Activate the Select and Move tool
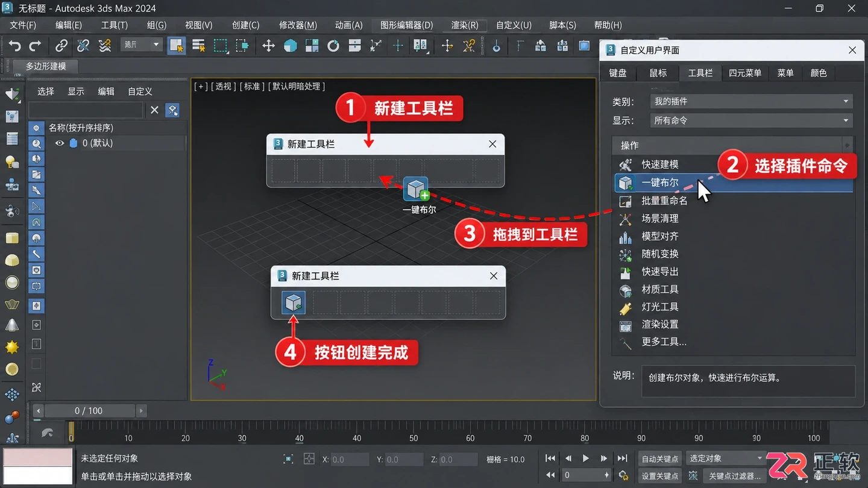 click(x=268, y=46)
